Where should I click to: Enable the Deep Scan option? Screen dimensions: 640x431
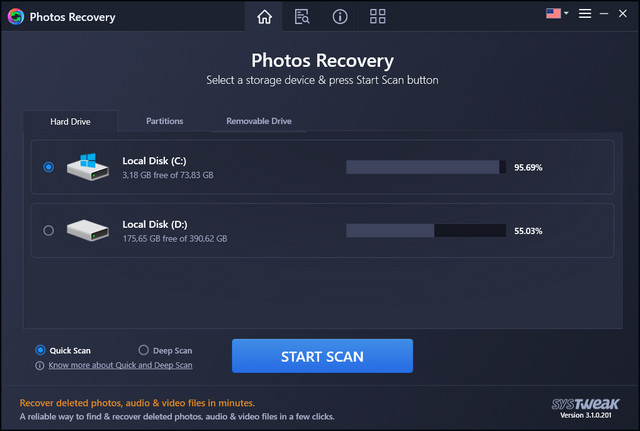(144, 350)
